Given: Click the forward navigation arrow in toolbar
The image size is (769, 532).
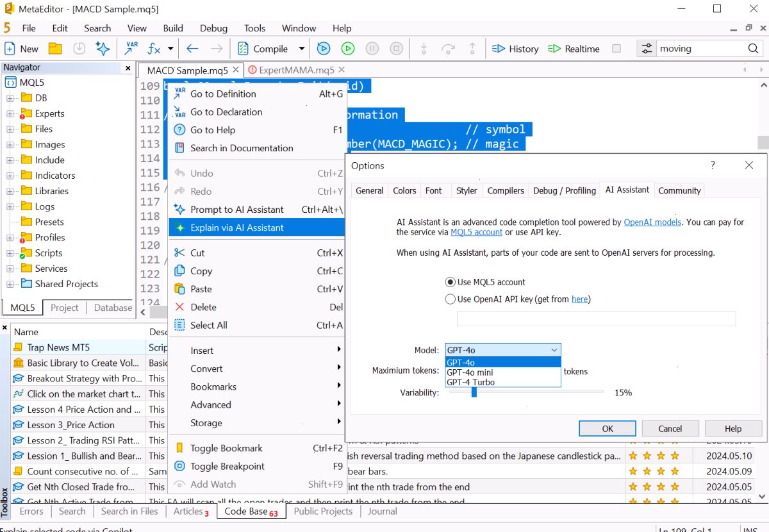Looking at the screenshot, I should 217,49.
